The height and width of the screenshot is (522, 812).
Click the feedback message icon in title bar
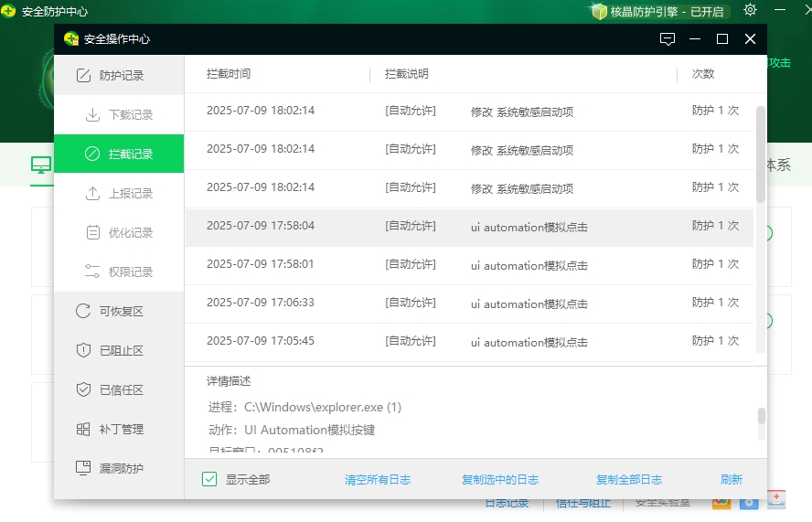[x=668, y=39]
